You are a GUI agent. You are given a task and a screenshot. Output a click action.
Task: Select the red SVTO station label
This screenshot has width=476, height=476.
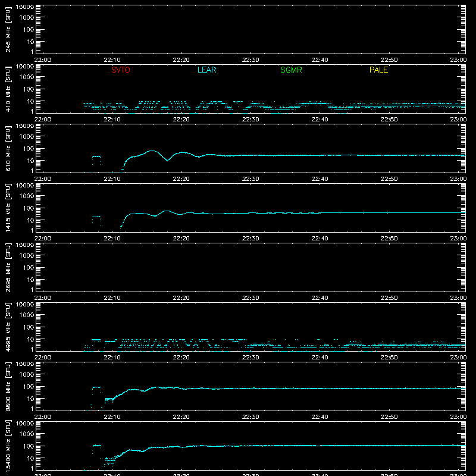pyautogui.click(x=121, y=70)
